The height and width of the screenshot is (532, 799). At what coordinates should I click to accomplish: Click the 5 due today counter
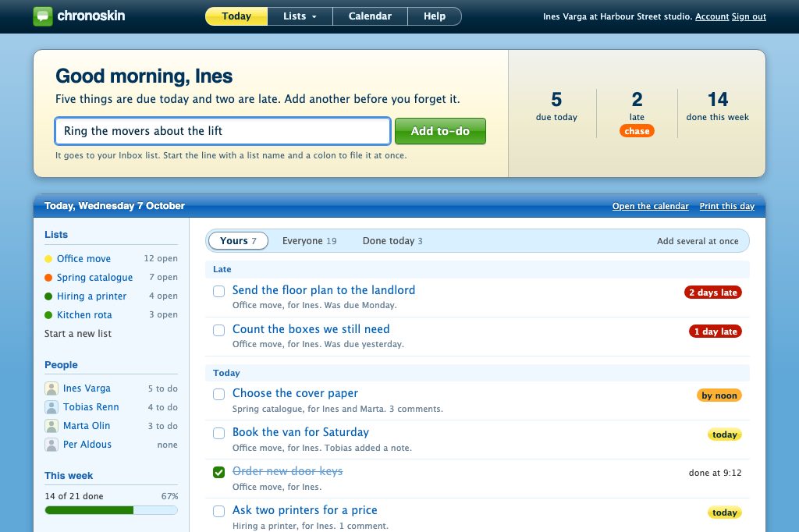[556, 106]
